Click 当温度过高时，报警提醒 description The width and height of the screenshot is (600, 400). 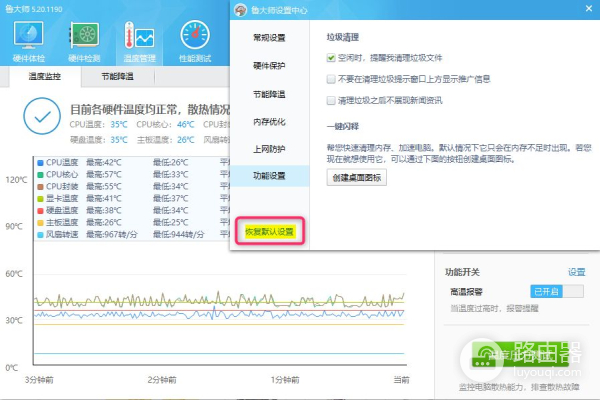pyautogui.click(x=494, y=308)
